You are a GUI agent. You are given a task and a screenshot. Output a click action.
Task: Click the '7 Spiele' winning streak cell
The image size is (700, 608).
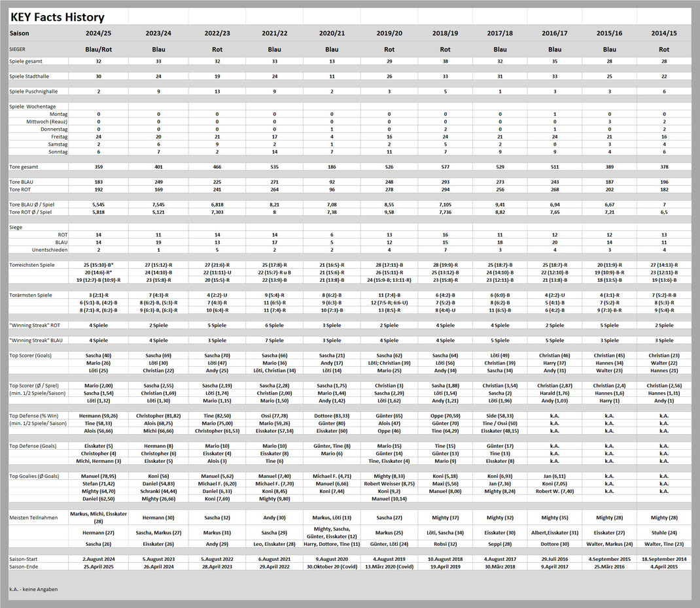click(x=275, y=341)
